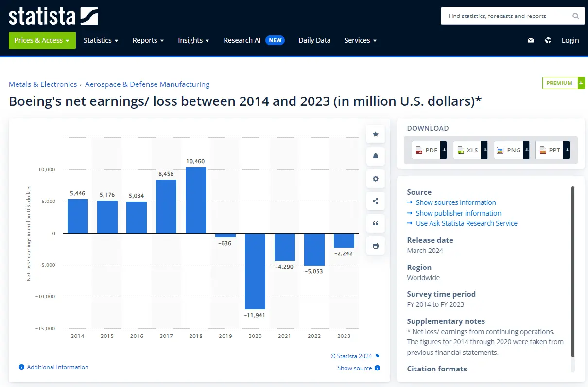
Task: Open chart settings gear icon
Action: pos(375,179)
